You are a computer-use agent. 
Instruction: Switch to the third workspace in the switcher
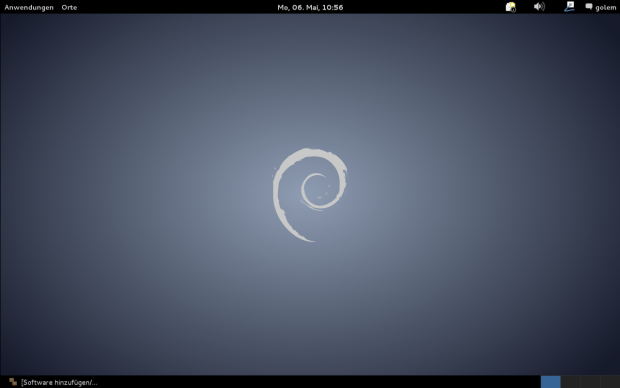coord(590,382)
